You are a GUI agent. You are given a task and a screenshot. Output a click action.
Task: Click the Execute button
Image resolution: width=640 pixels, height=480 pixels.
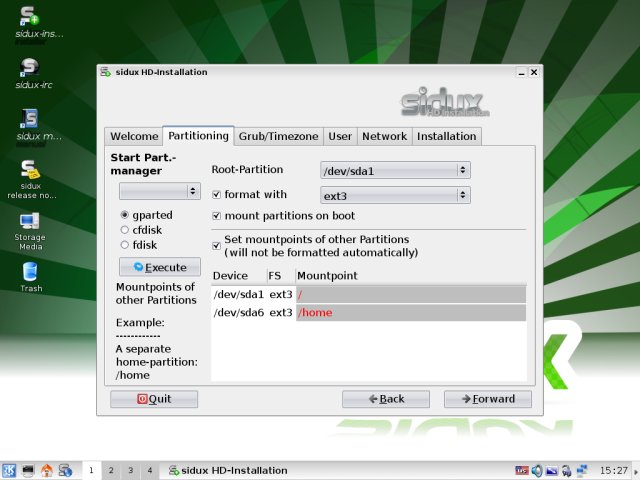tap(160, 267)
